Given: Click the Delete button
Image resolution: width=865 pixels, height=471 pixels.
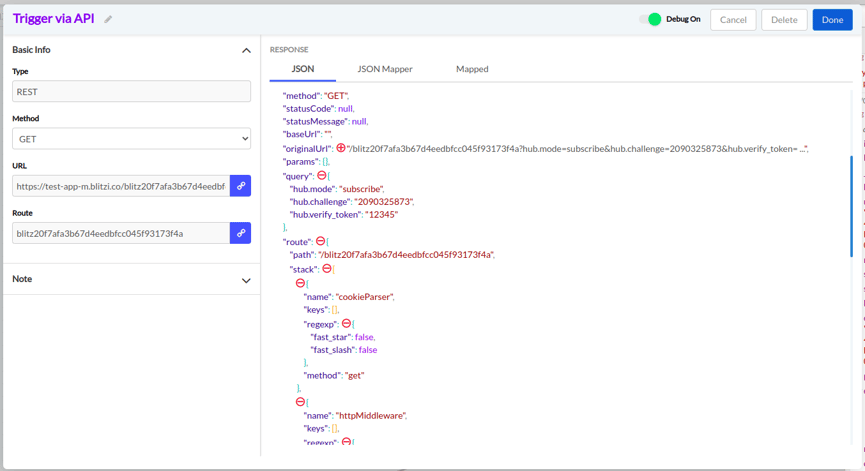Looking at the screenshot, I should coord(784,20).
